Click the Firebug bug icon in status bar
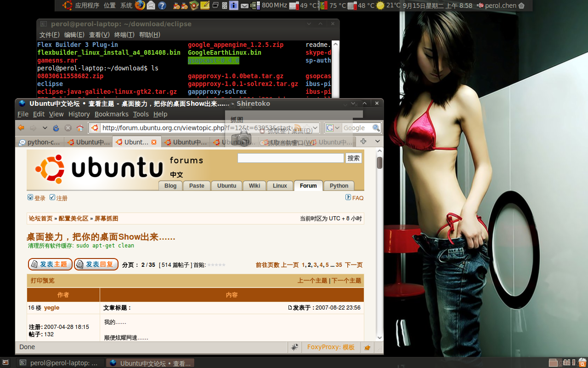The width and height of the screenshot is (588, 368). (x=294, y=347)
